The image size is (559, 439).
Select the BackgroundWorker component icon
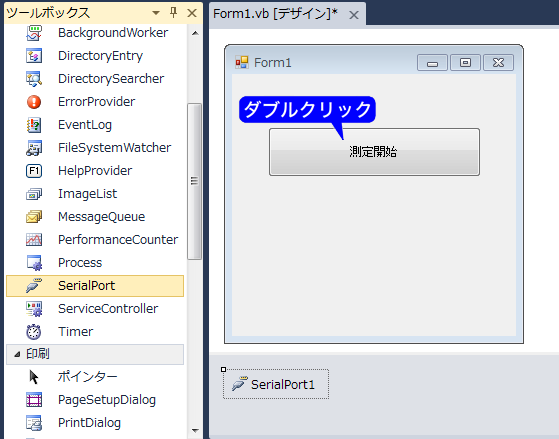(x=34, y=33)
